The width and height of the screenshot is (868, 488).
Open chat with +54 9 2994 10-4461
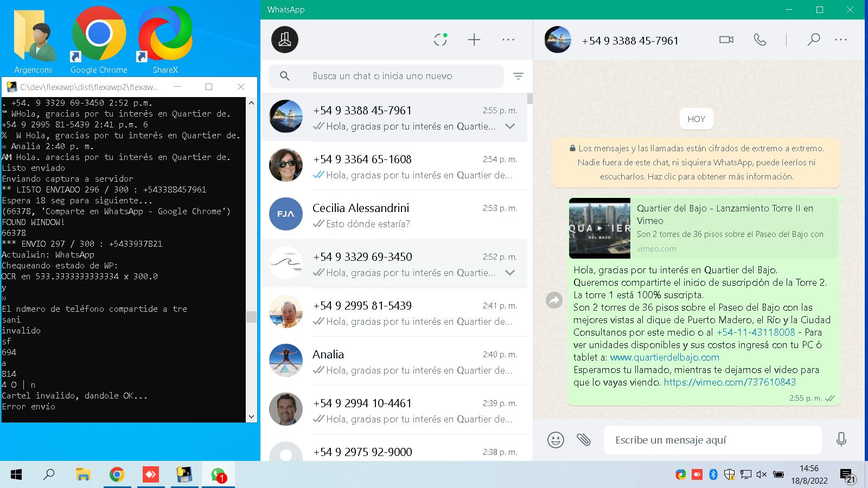[394, 410]
